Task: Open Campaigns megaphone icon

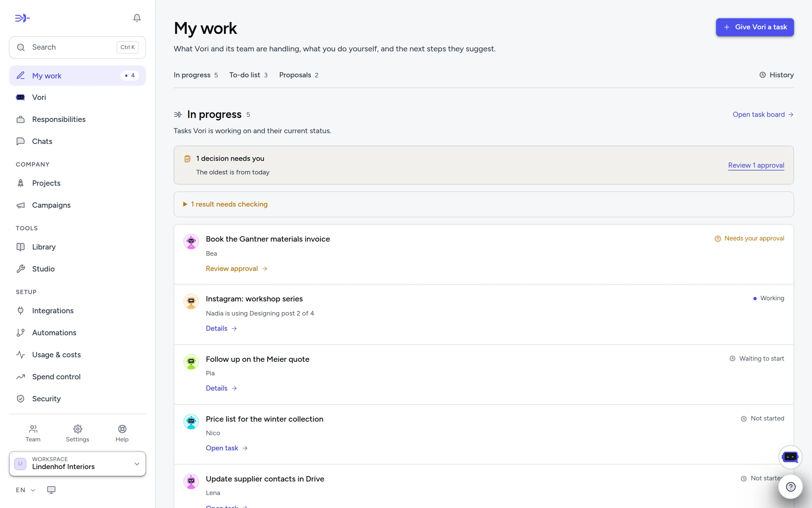Action: tap(21, 205)
